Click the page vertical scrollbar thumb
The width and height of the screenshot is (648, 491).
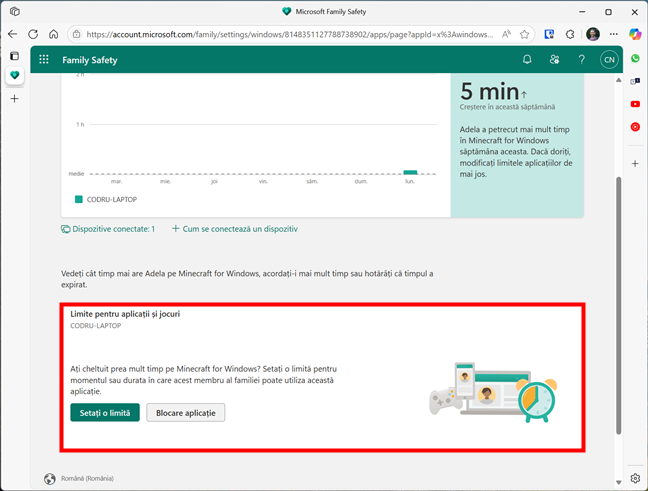[619, 306]
